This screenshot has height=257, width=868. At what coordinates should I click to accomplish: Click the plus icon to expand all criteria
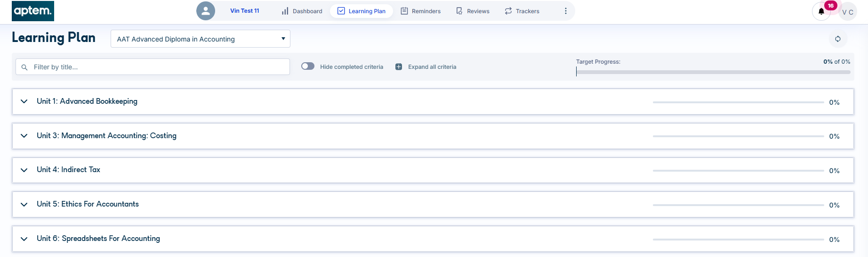tap(399, 67)
